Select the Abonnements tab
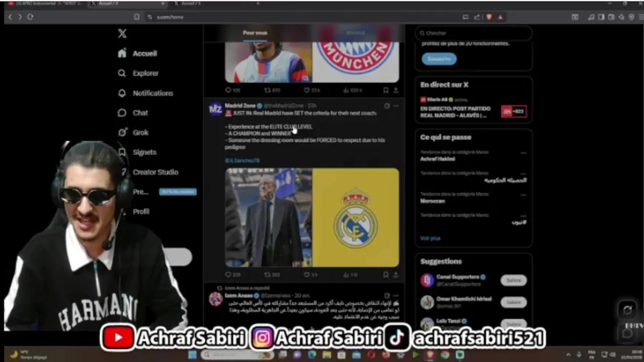Screen dimensions: 644x362 [355, 33]
